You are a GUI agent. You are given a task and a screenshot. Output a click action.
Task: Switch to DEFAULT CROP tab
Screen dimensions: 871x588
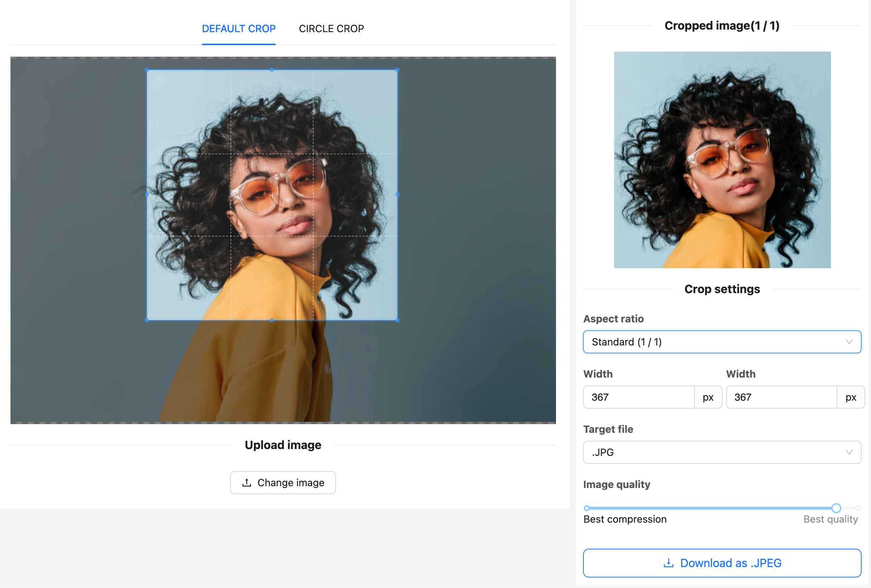[238, 28]
